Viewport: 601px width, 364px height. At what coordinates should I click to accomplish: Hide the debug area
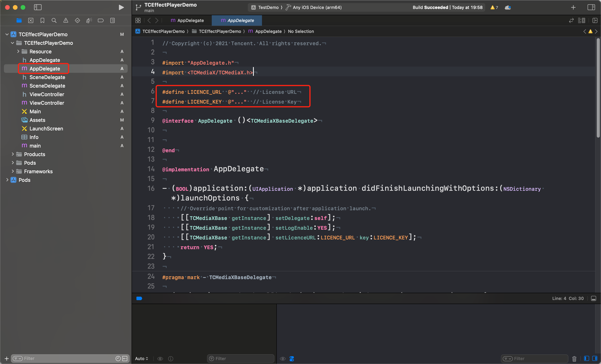coord(594,298)
